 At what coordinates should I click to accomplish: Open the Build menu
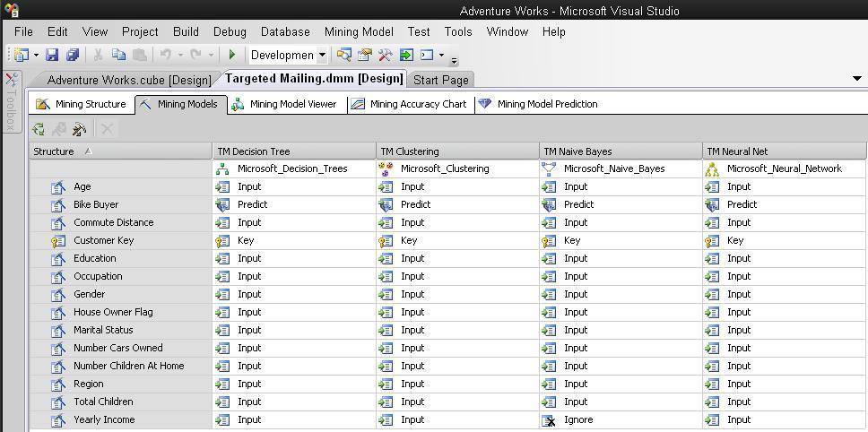coord(186,31)
